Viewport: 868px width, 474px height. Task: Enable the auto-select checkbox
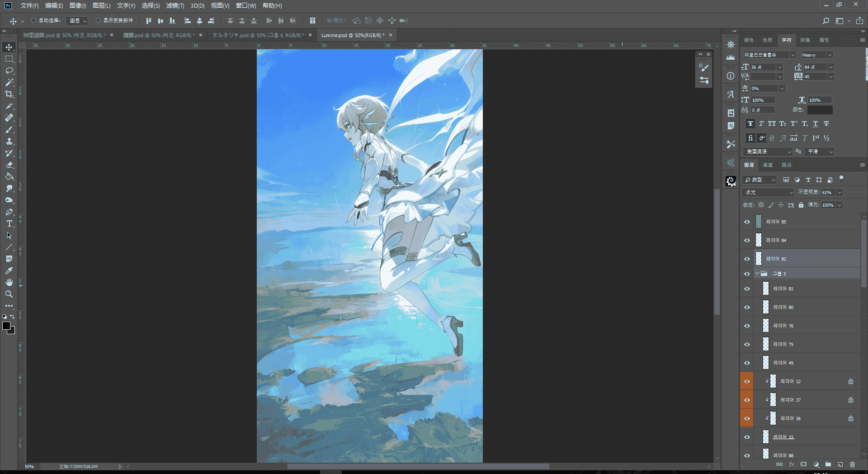click(33, 20)
